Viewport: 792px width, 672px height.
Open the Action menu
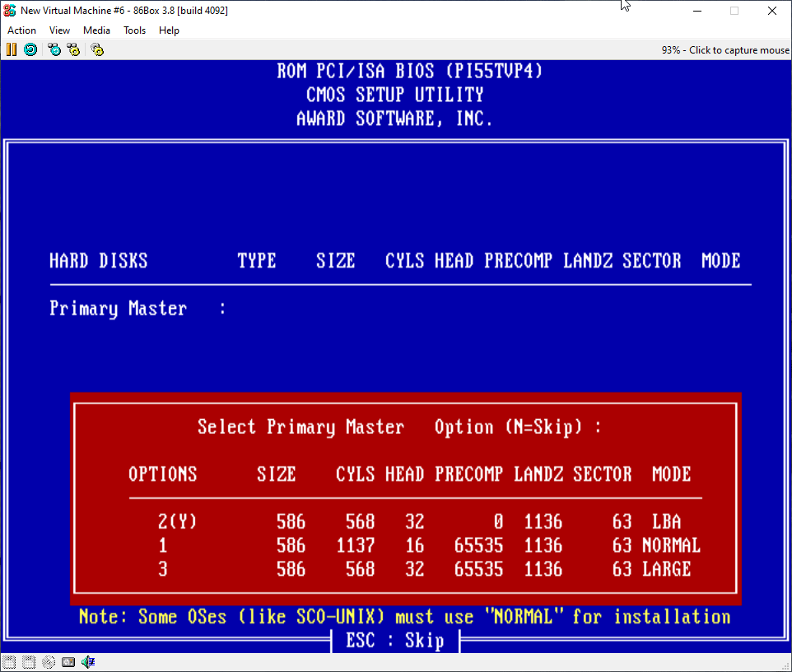tap(21, 30)
